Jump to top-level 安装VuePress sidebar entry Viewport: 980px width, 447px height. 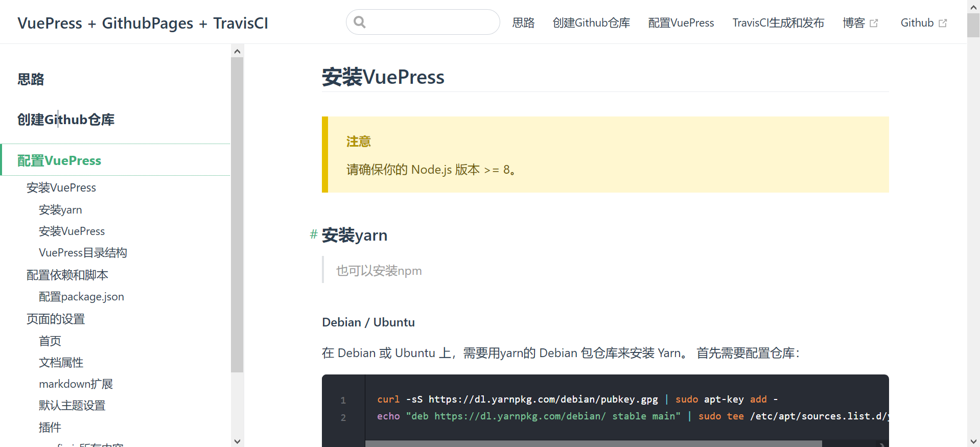point(61,187)
